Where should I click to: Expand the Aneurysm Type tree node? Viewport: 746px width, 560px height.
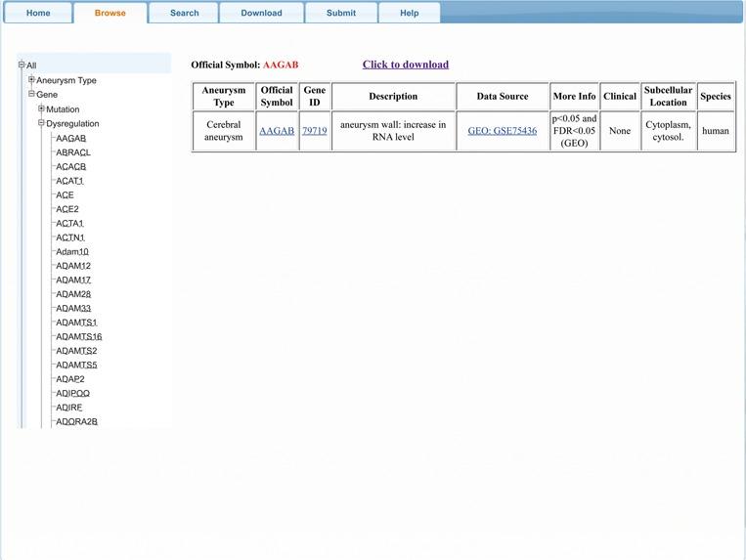click(31, 80)
